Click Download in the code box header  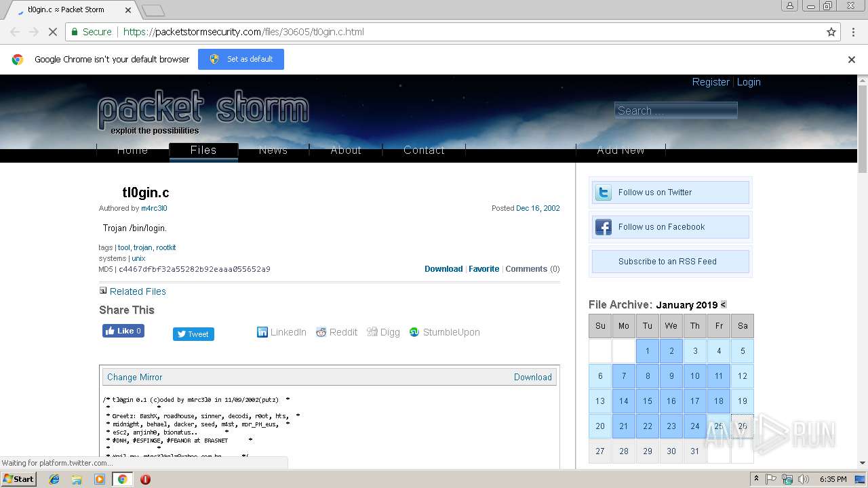pyautogui.click(x=533, y=377)
